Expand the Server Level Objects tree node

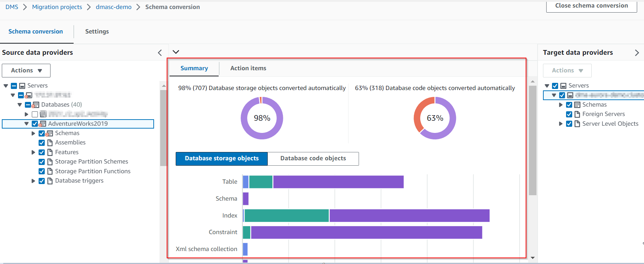point(561,124)
